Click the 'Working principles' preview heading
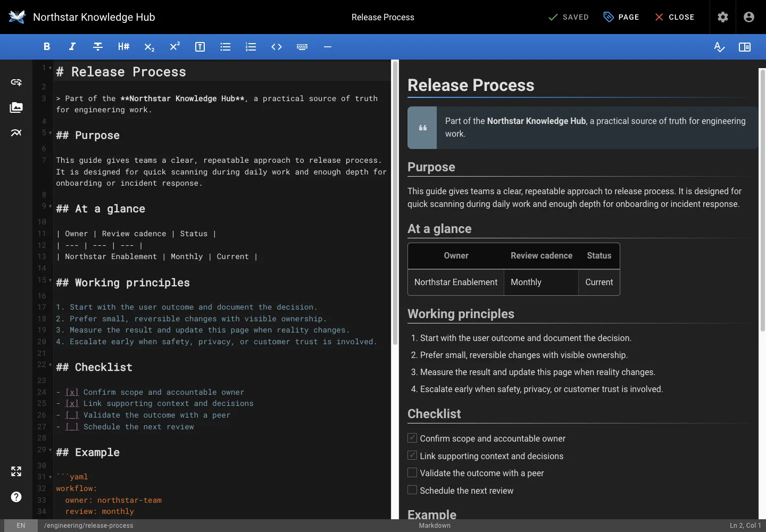766x532 pixels. (x=461, y=314)
